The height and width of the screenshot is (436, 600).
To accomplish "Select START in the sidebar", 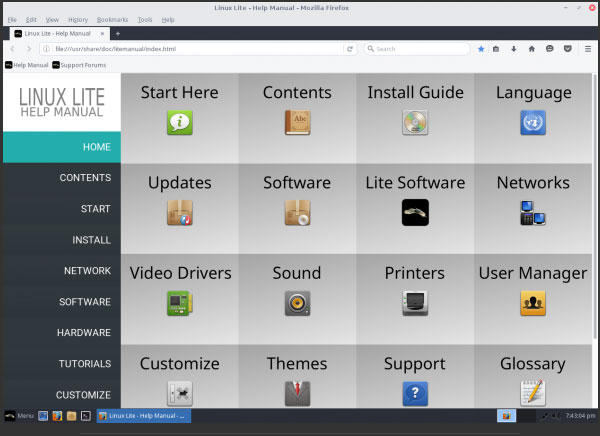I will [x=62, y=209].
